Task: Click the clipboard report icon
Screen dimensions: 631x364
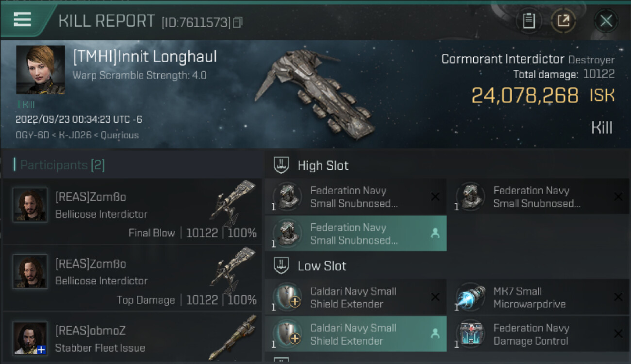Action: pyautogui.click(x=529, y=20)
